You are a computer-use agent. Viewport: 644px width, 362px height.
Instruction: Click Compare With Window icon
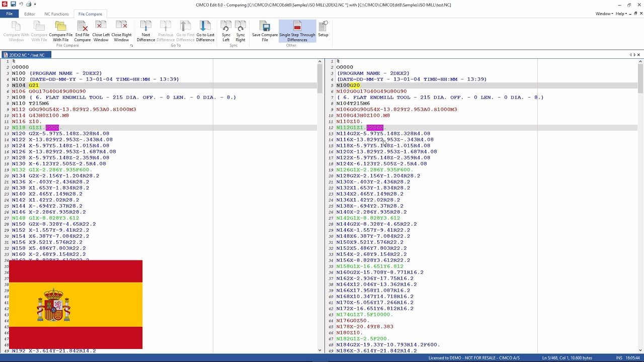[16, 26]
